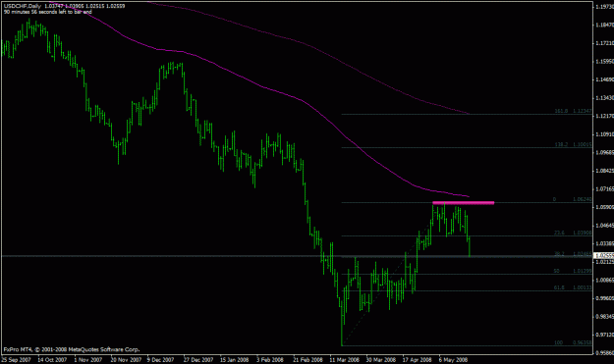Click the 138.2 Fibonacci level label
614x364 pixels.
[574, 144]
